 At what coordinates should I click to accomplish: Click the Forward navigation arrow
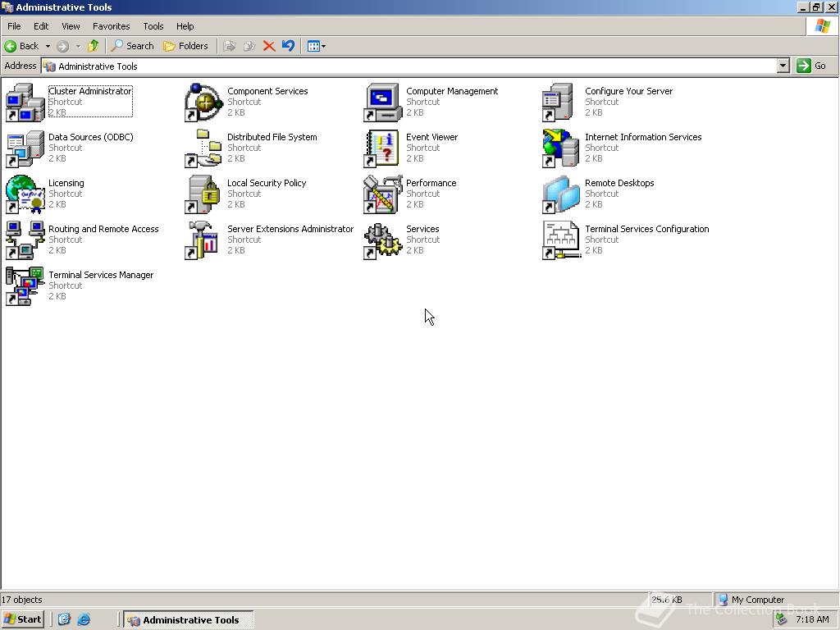[62, 46]
